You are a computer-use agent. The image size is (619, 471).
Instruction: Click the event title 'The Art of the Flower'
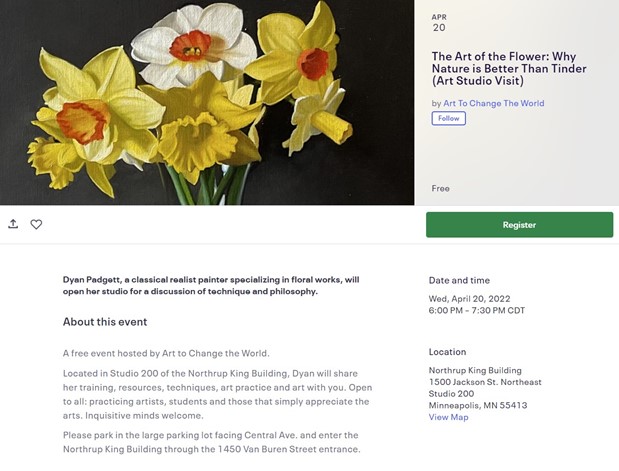click(508, 68)
